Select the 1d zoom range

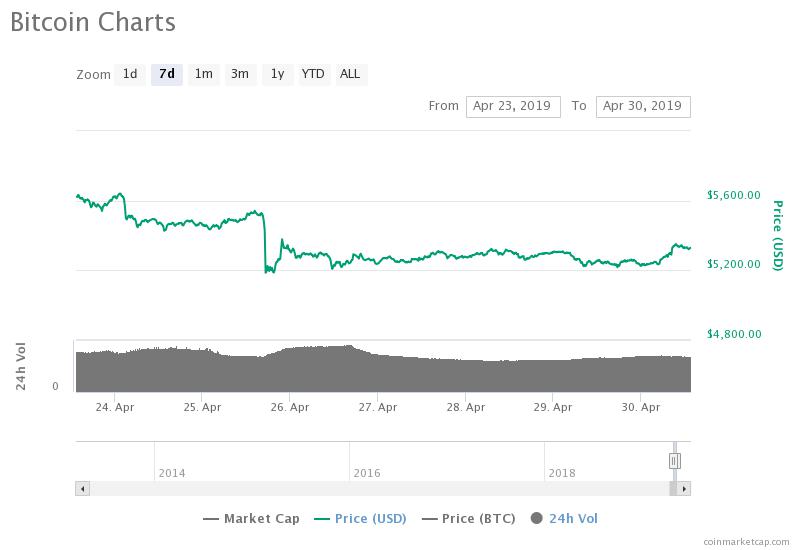(x=130, y=74)
